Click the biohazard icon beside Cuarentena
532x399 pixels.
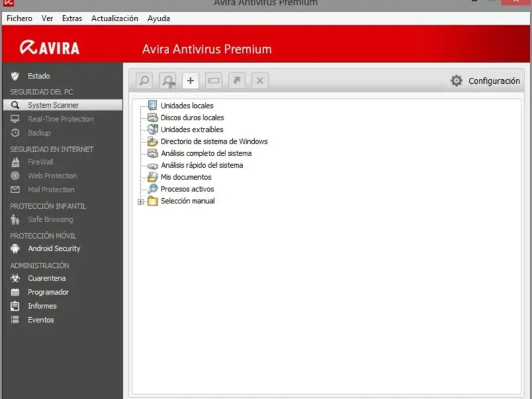tap(15, 278)
